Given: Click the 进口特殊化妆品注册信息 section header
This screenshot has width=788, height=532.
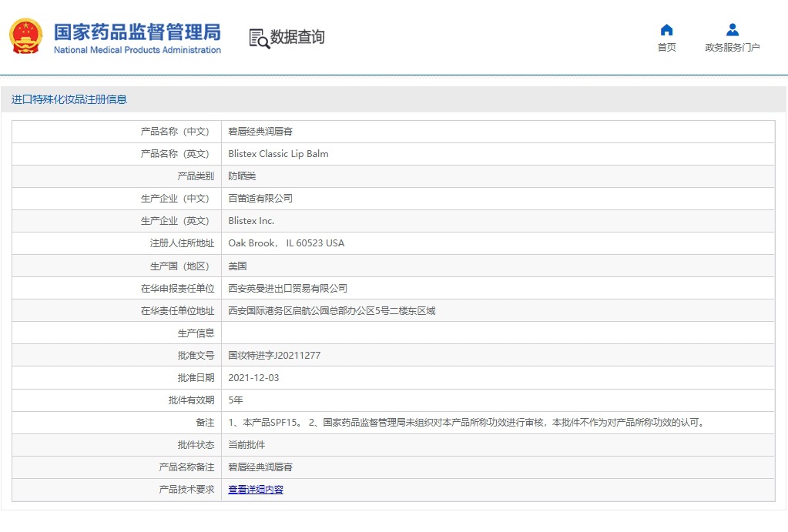Looking at the screenshot, I should [x=69, y=99].
